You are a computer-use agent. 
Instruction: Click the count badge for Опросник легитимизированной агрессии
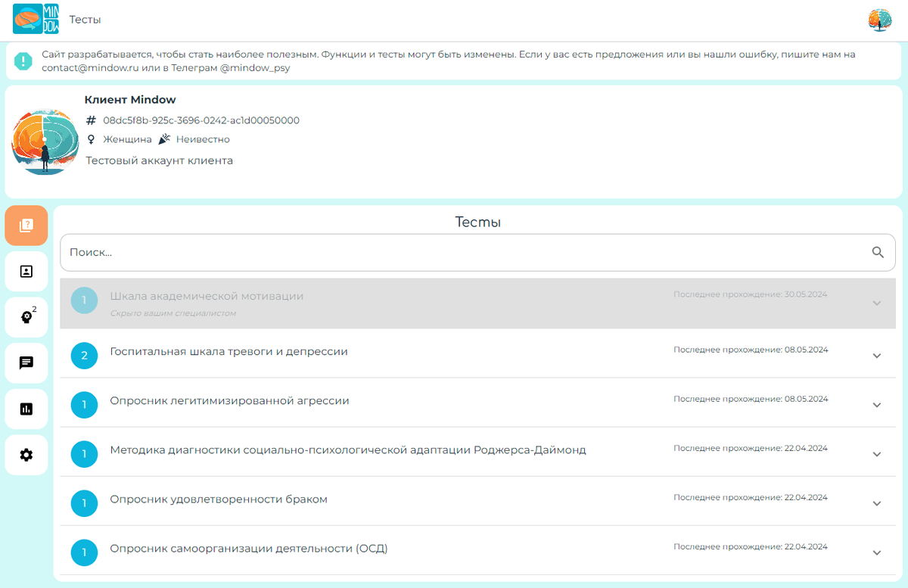point(84,405)
